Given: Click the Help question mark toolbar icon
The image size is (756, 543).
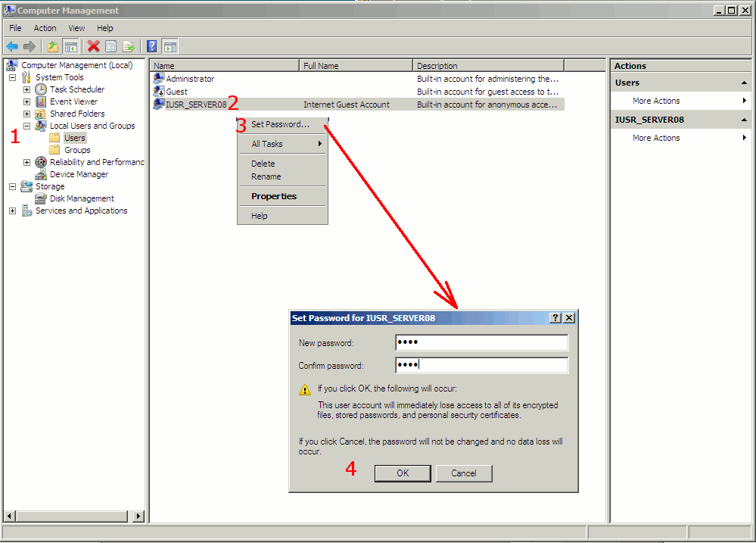Looking at the screenshot, I should [x=151, y=46].
